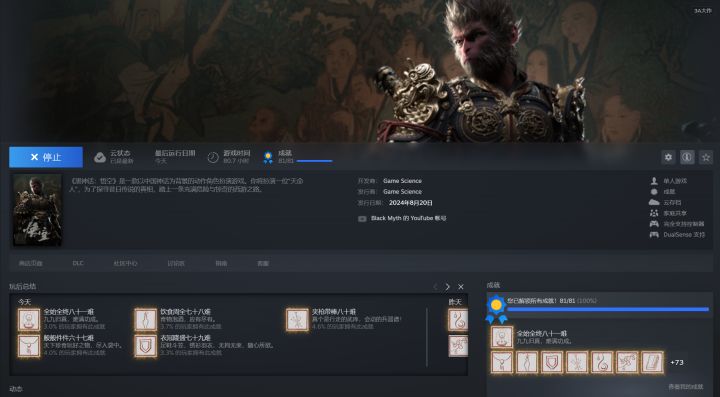Click 般般件件六十七难 necklace achievement icon
The width and height of the screenshot is (720, 397).
click(29, 346)
